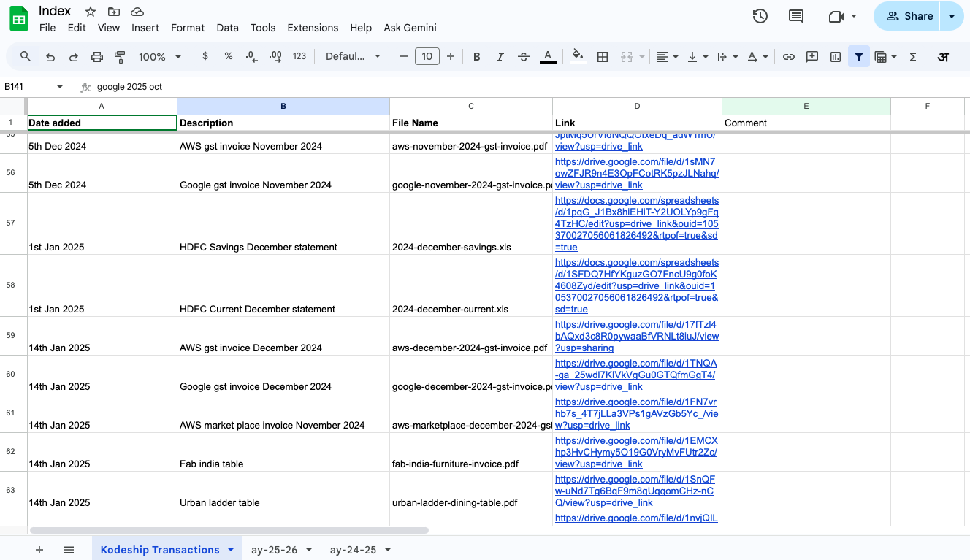This screenshot has height=560, width=970.
Task: Open the zoom 100% dropdown
Action: [159, 57]
